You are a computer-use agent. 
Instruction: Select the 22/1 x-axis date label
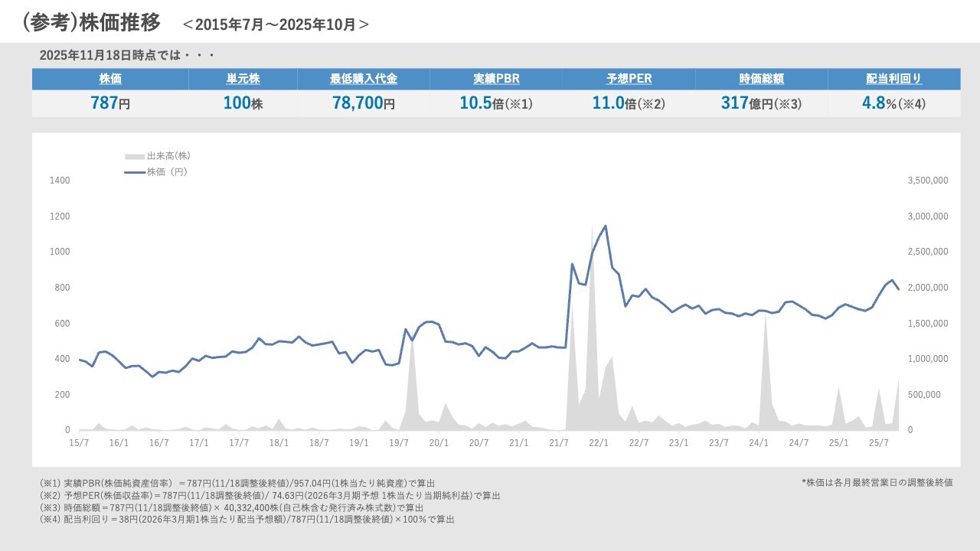click(x=599, y=442)
